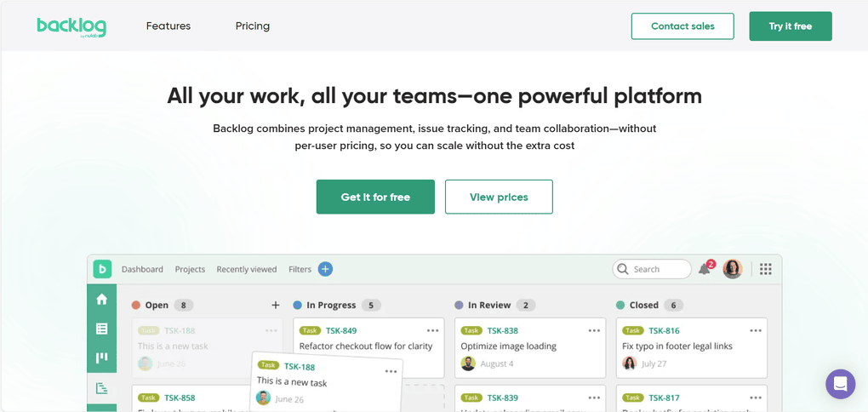Open the apps grid icon
The width and height of the screenshot is (868, 412).
point(765,269)
